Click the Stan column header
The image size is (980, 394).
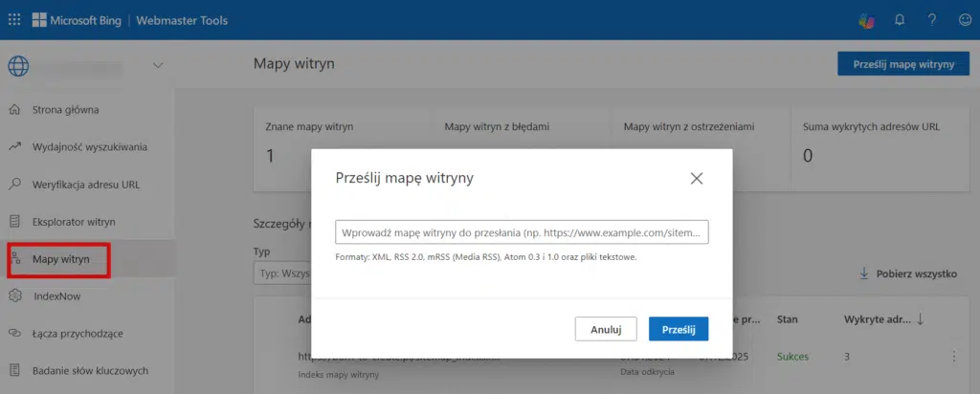tap(787, 319)
